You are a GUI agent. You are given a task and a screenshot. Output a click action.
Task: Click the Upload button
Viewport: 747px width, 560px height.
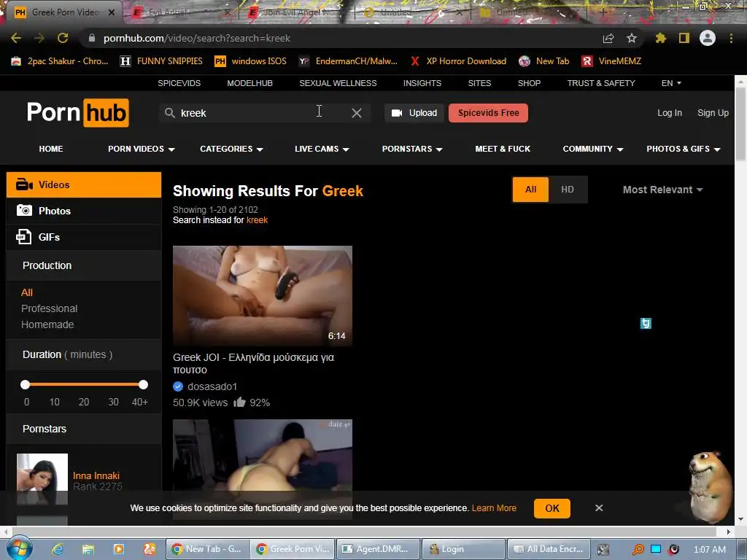point(414,113)
